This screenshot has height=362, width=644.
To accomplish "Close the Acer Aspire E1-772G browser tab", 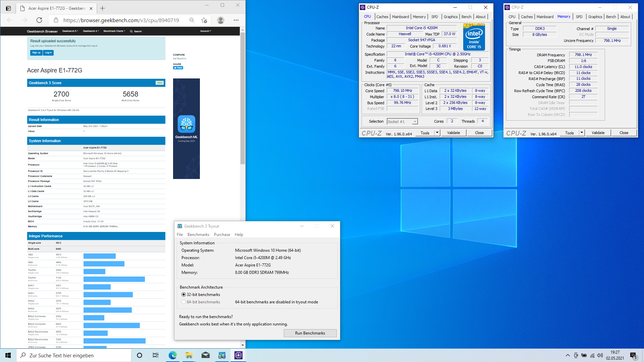I will coord(92,8).
